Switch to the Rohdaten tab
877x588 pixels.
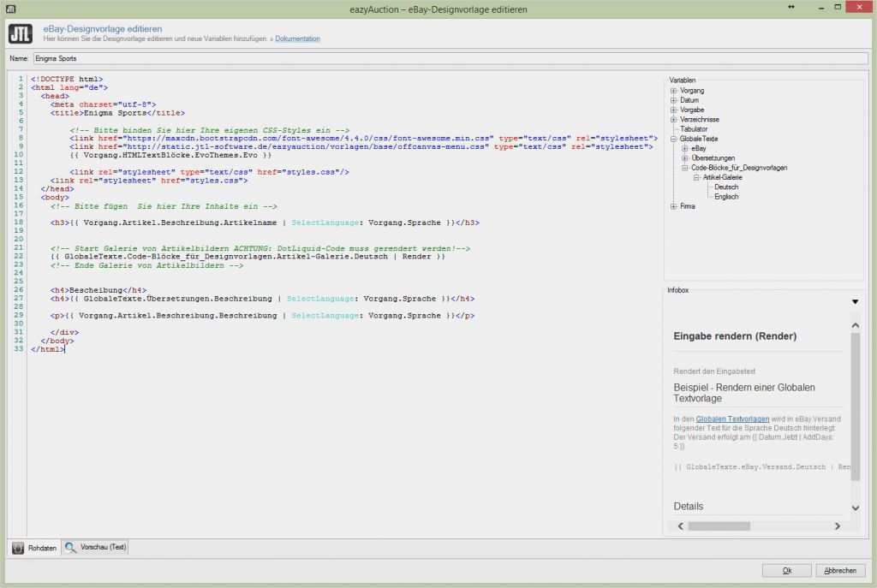point(34,548)
